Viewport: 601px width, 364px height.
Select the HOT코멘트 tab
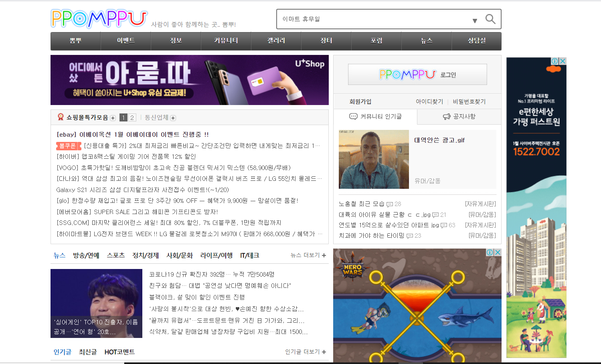[x=119, y=352]
